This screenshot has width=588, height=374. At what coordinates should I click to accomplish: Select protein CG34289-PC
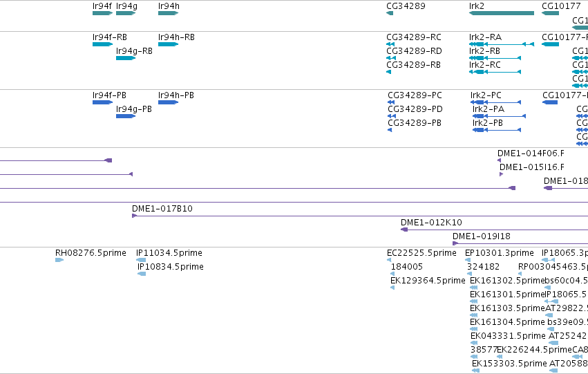pyautogui.click(x=391, y=102)
